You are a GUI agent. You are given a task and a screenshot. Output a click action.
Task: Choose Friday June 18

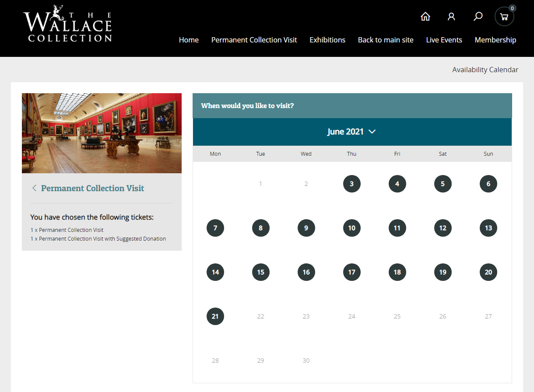click(397, 272)
